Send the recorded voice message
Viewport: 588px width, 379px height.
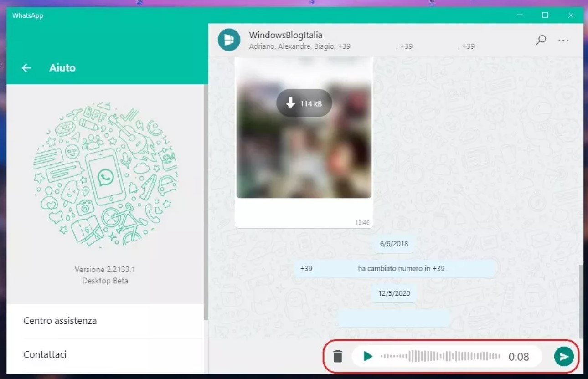(564, 356)
